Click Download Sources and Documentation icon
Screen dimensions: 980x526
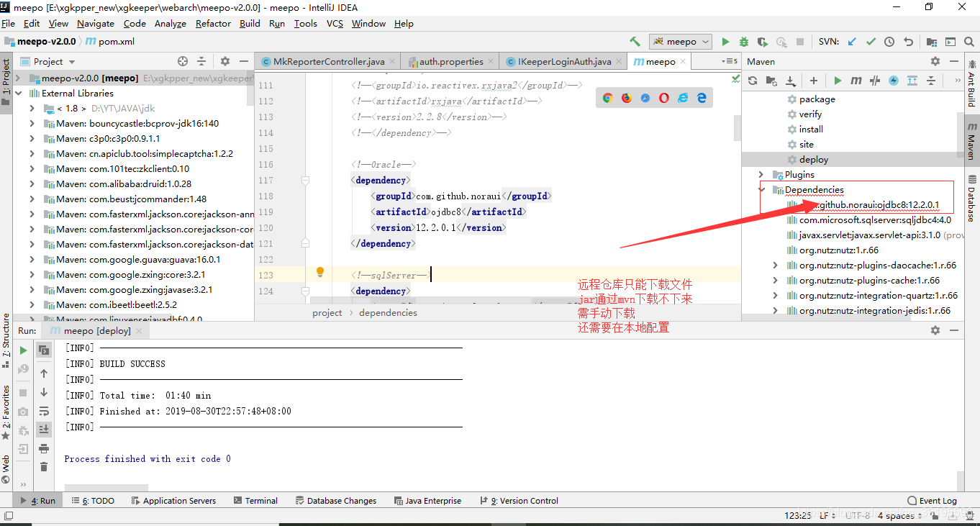pos(790,81)
